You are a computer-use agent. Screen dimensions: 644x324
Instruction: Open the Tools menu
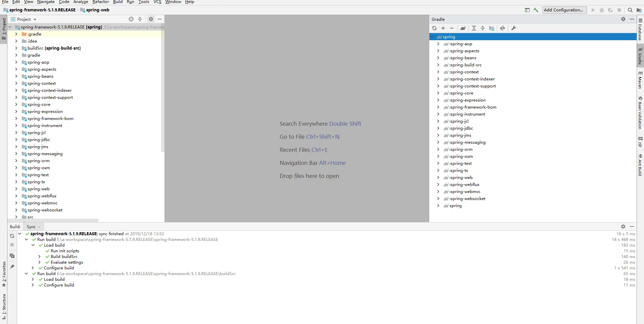(144, 2)
